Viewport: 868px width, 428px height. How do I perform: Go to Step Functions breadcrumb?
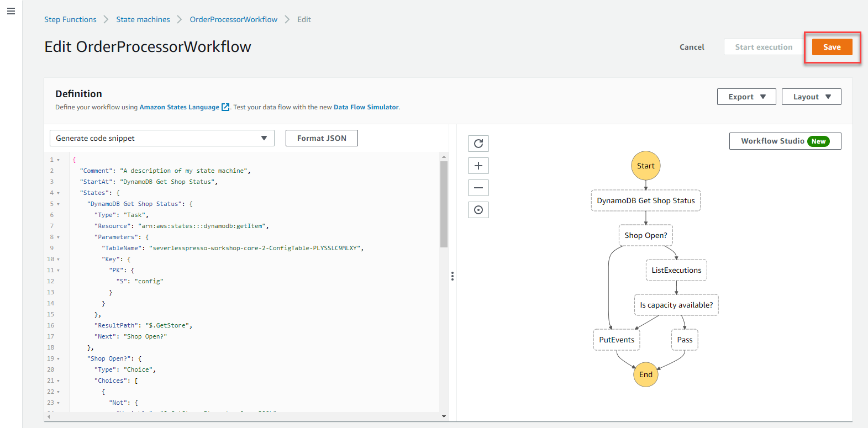tap(70, 19)
